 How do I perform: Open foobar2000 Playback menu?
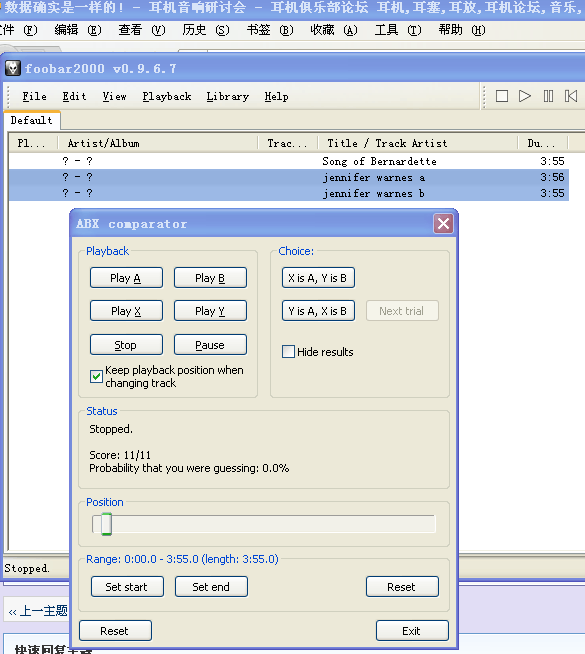pyautogui.click(x=167, y=96)
